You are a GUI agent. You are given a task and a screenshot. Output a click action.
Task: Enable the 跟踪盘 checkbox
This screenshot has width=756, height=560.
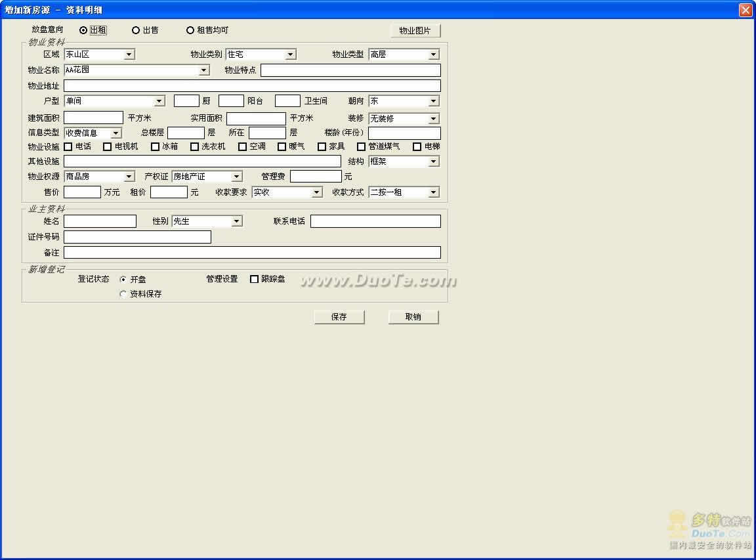255,279
